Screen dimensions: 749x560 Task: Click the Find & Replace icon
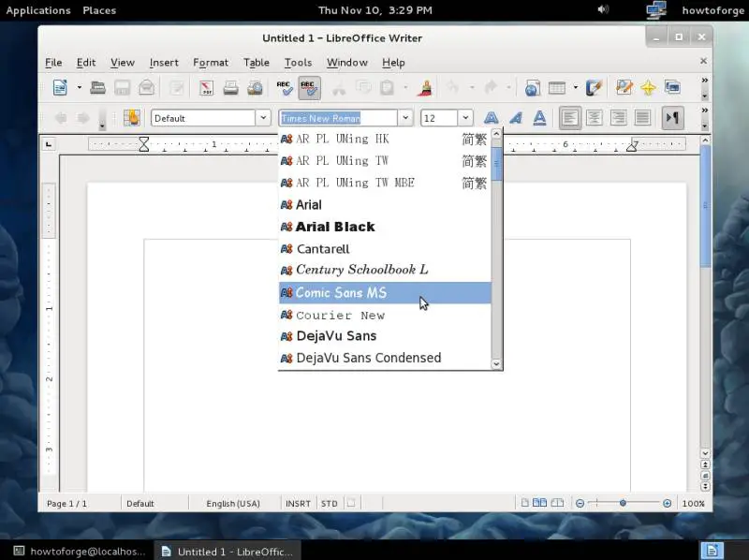coord(624,87)
